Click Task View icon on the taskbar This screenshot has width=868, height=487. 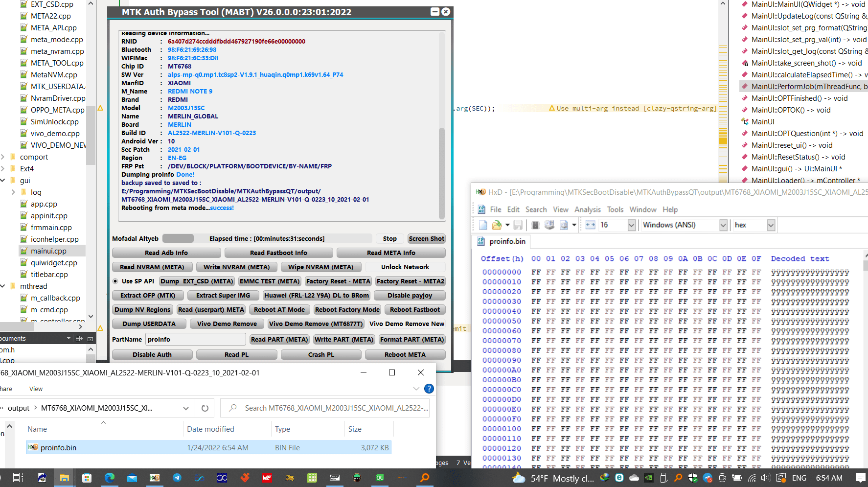18,478
